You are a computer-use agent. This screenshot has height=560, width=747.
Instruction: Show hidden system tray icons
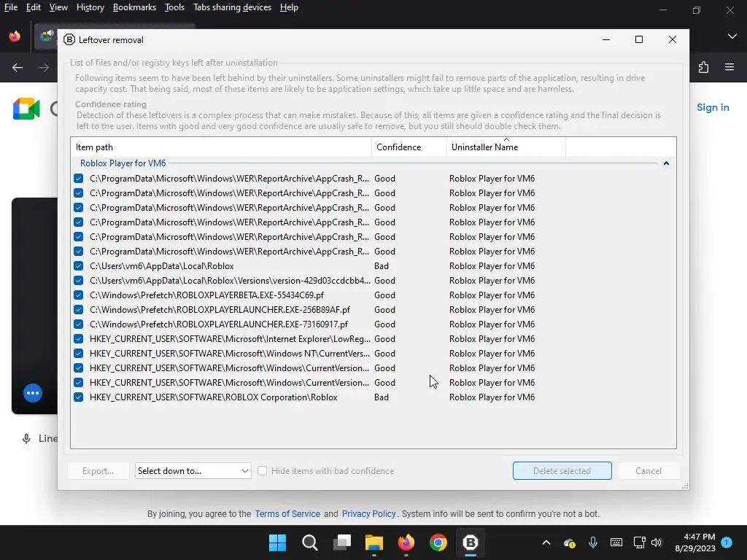click(x=546, y=542)
